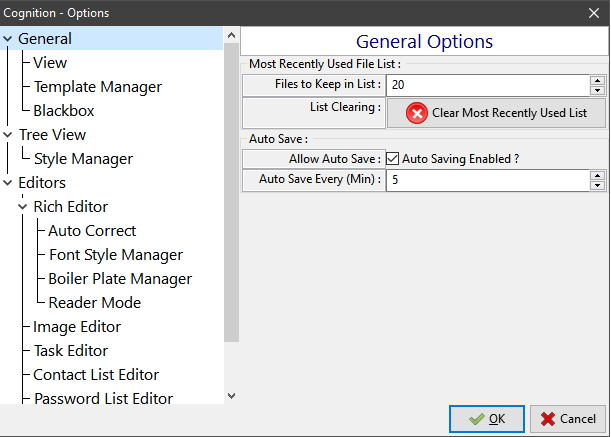Click red cross icon on Cancel
This screenshot has height=437, width=611.
(x=548, y=419)
